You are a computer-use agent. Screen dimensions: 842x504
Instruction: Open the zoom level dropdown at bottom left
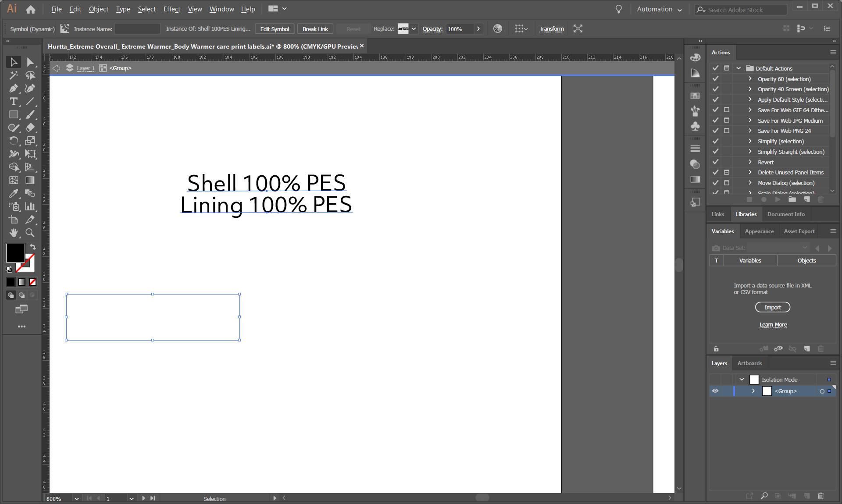coord(76,498)
